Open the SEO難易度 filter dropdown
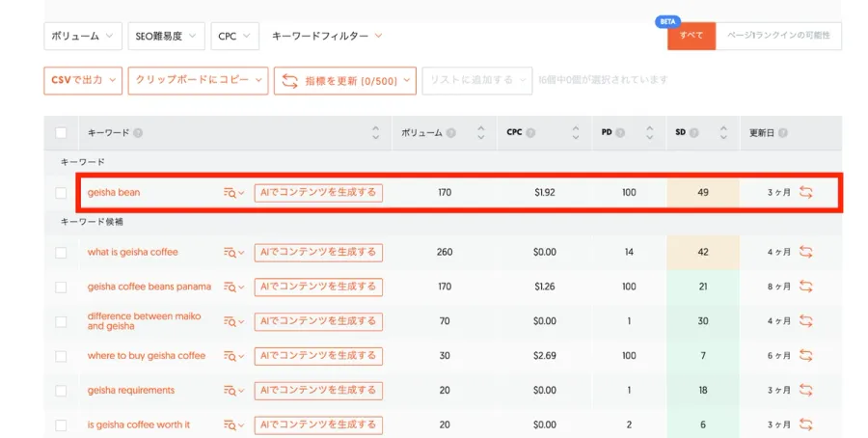868x438 pixels. [x=166, y=36]
